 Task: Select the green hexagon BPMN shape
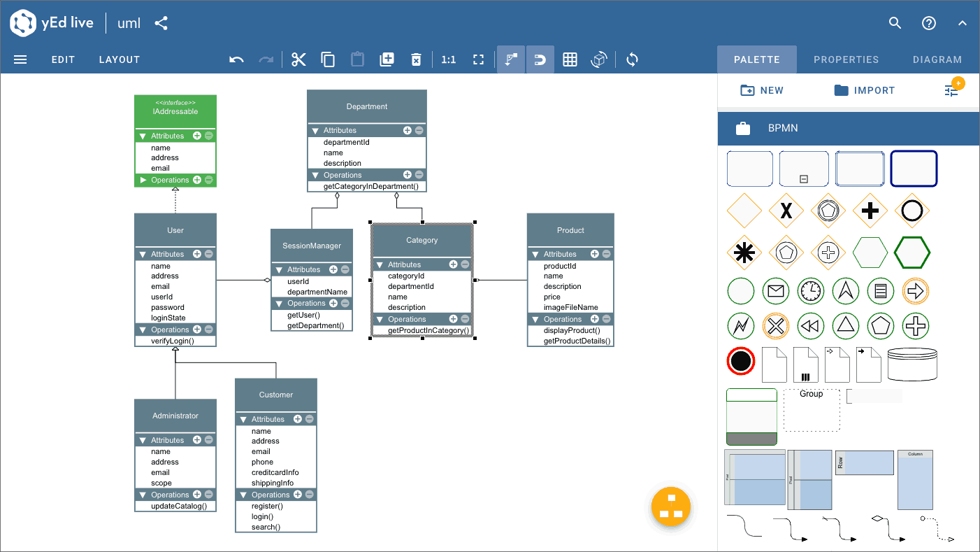pos(912,252)
